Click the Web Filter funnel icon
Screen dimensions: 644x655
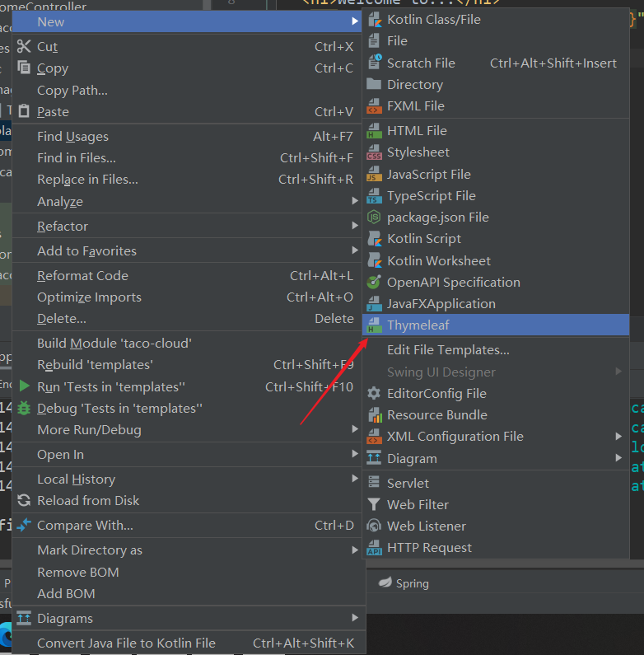click(374, 504)
